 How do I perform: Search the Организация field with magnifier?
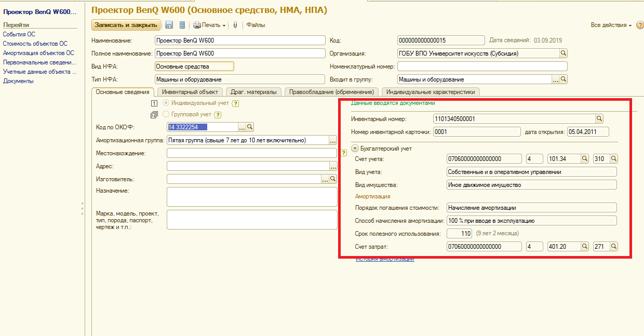tap(563, 53)
